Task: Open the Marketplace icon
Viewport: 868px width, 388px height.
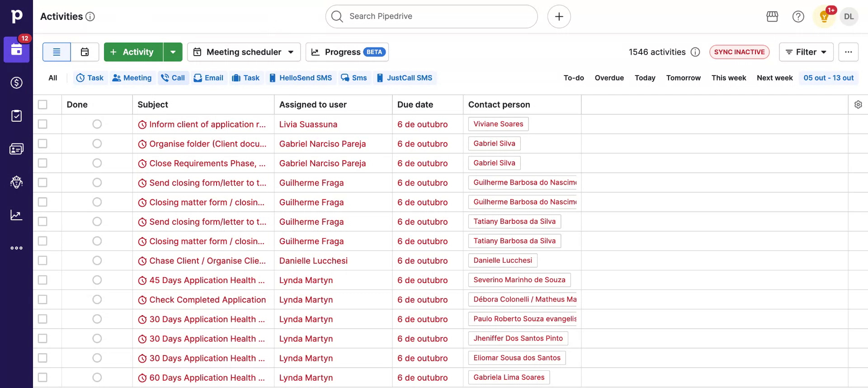Action: 772,17
